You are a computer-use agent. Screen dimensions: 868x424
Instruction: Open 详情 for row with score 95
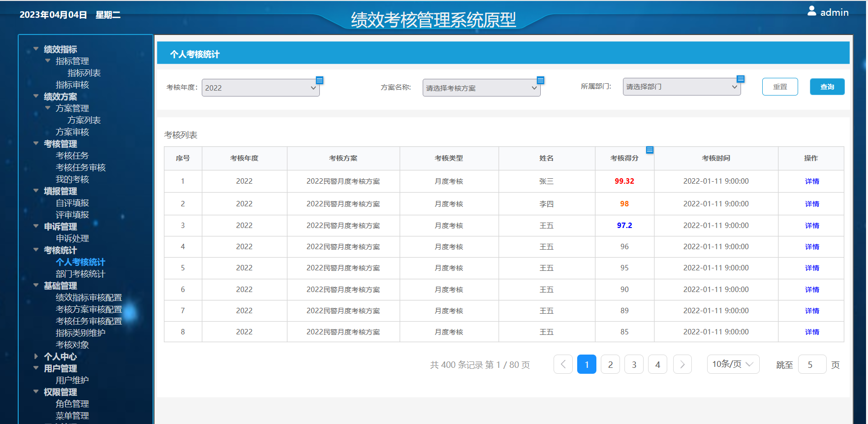pyautogui.click(x=812, y=268)
